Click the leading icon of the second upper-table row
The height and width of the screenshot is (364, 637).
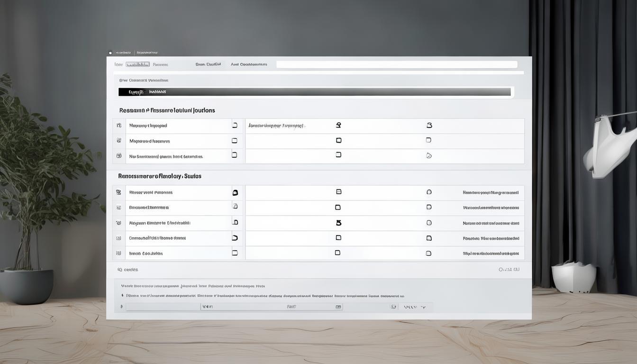click(119, 141)
